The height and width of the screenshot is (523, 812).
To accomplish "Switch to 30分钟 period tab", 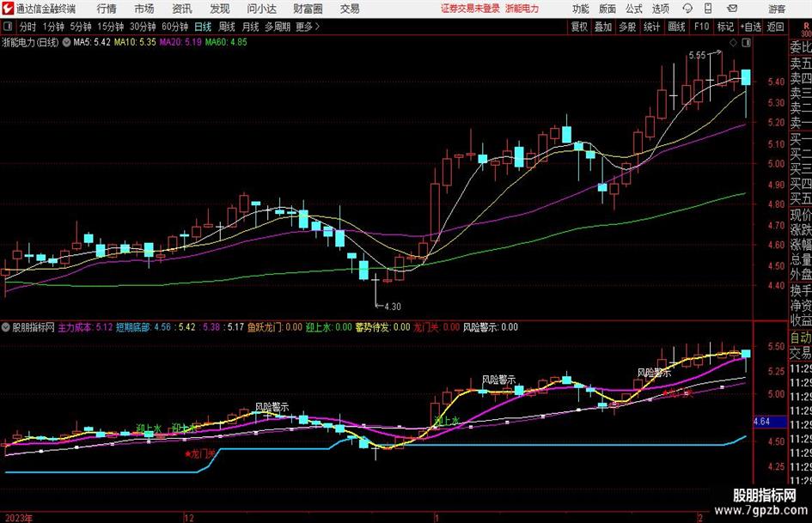I will (x=143, y=27).
